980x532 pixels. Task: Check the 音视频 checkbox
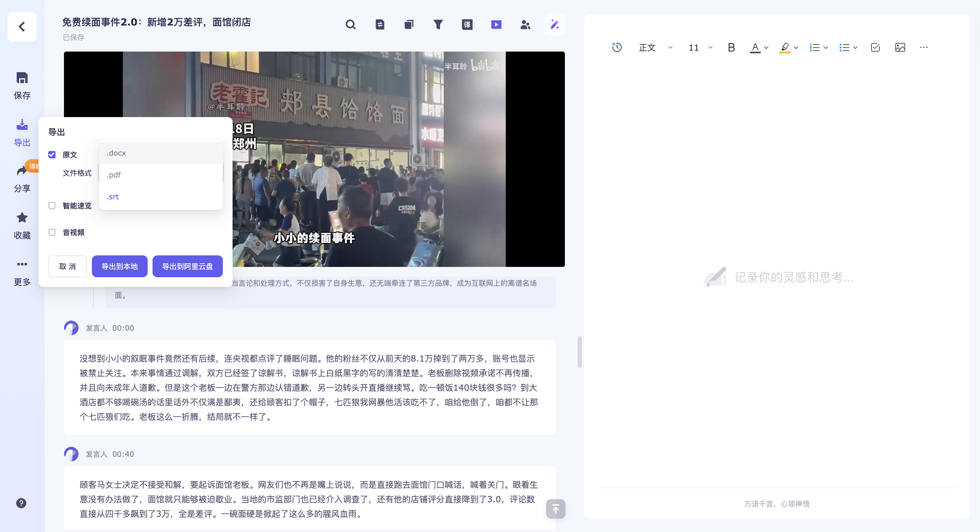point(52,232)
